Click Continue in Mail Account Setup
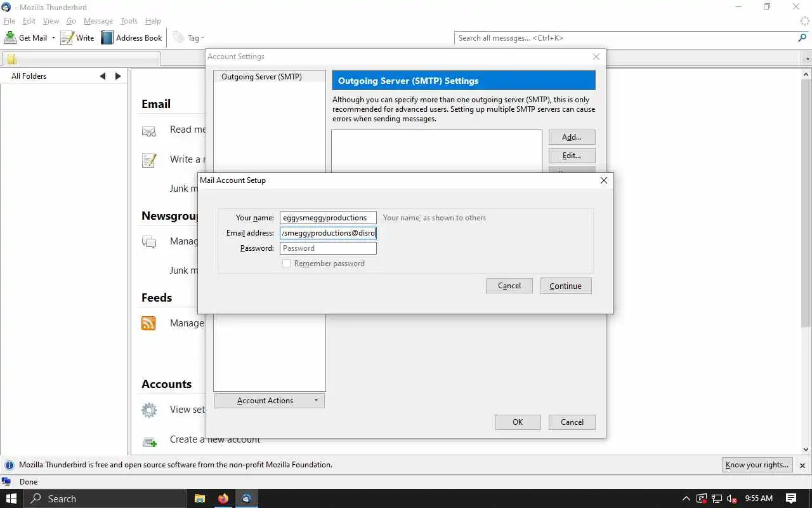 [566, 286]
